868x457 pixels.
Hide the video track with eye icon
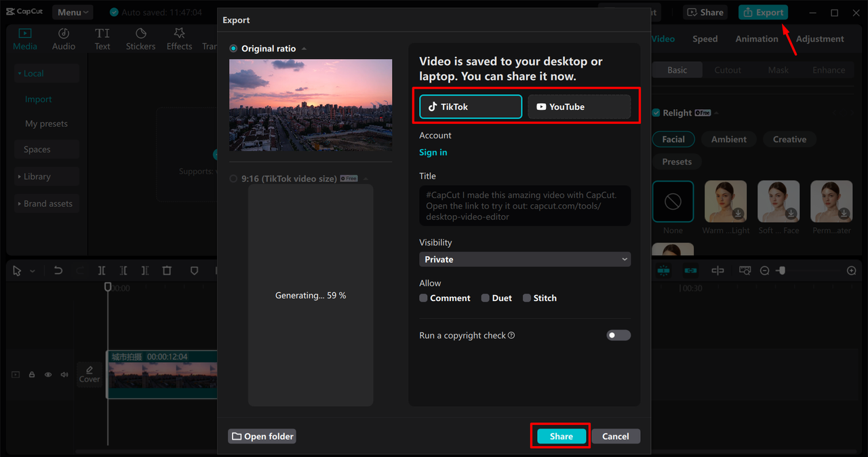[48, 374]
